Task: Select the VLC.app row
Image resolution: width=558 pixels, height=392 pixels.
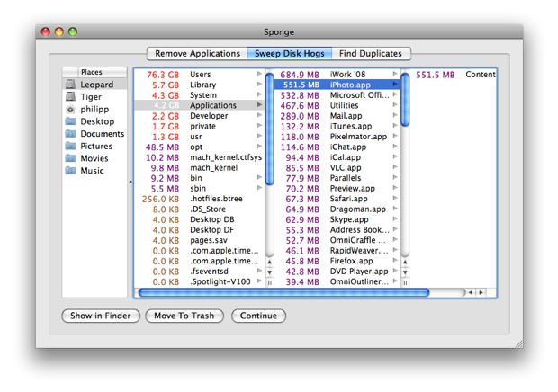Action: tap(337, 167)
